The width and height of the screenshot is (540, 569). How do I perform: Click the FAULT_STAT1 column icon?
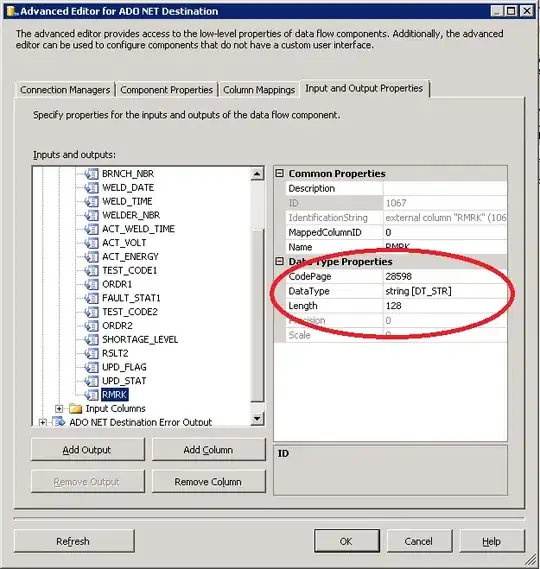pos(91,298)
